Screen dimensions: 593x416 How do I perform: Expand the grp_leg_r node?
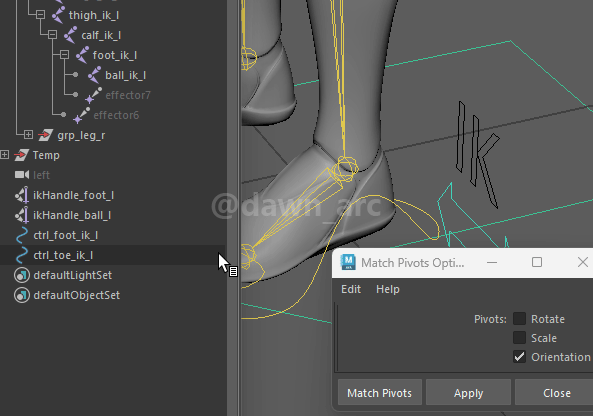pyautogui.click(x=28, y=135)
